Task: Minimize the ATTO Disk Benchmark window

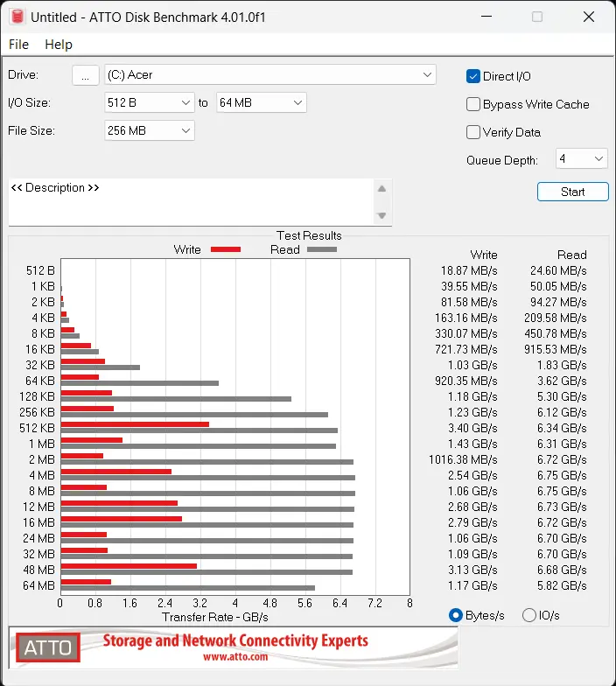Action: [x=486, y=17]
